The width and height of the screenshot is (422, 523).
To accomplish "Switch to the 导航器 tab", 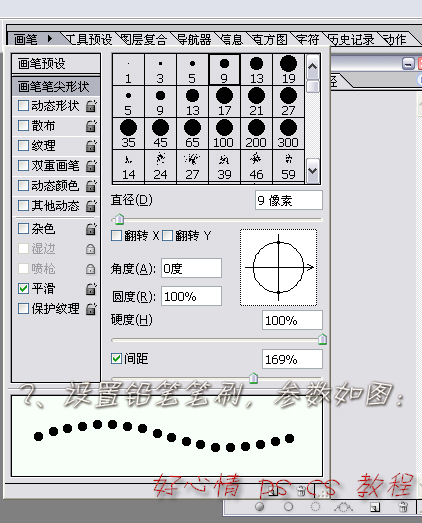I will pyautogui.click(x=194, y=40).
